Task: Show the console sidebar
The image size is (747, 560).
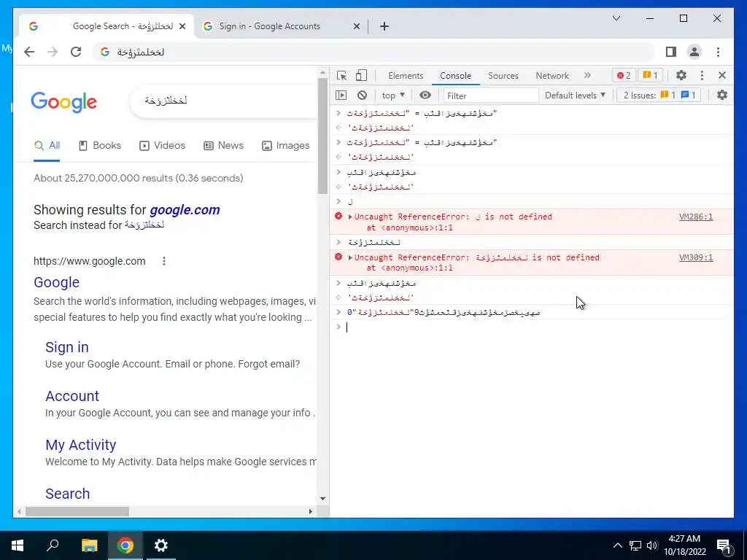Action: 341,96
